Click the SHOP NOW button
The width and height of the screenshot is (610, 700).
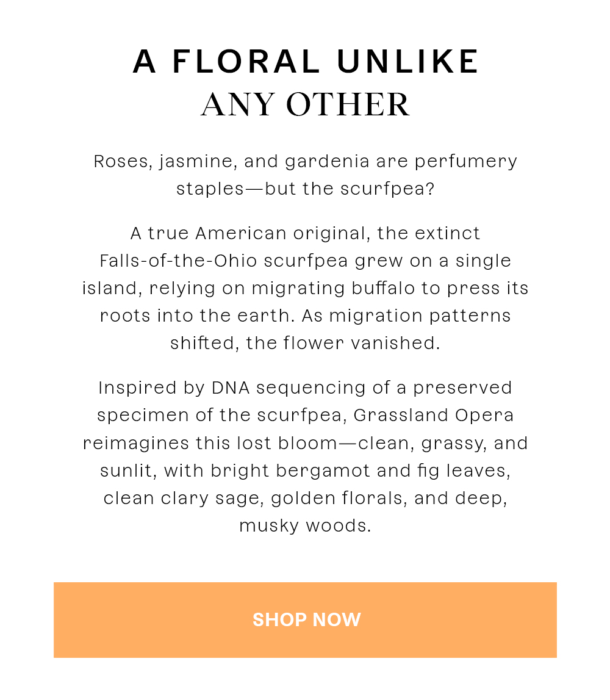305,619
